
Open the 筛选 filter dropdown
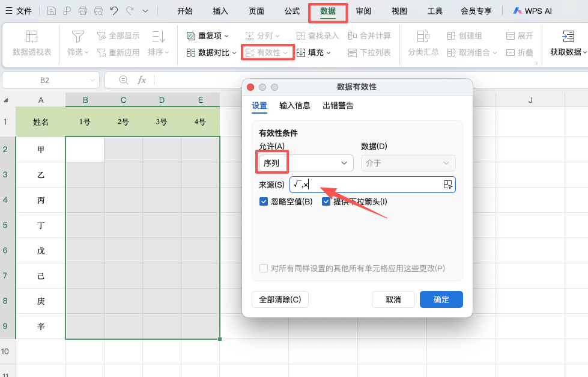pos(78,43)
